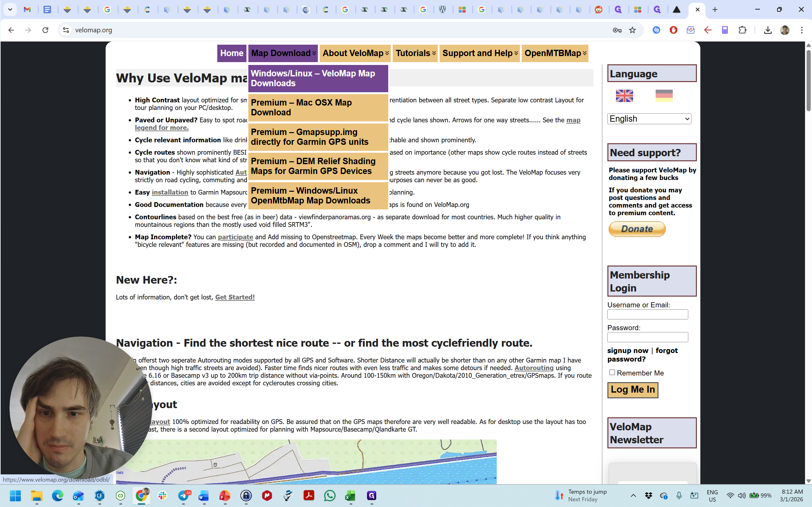Reload the velomap.org page

click(x=45, y=30)
